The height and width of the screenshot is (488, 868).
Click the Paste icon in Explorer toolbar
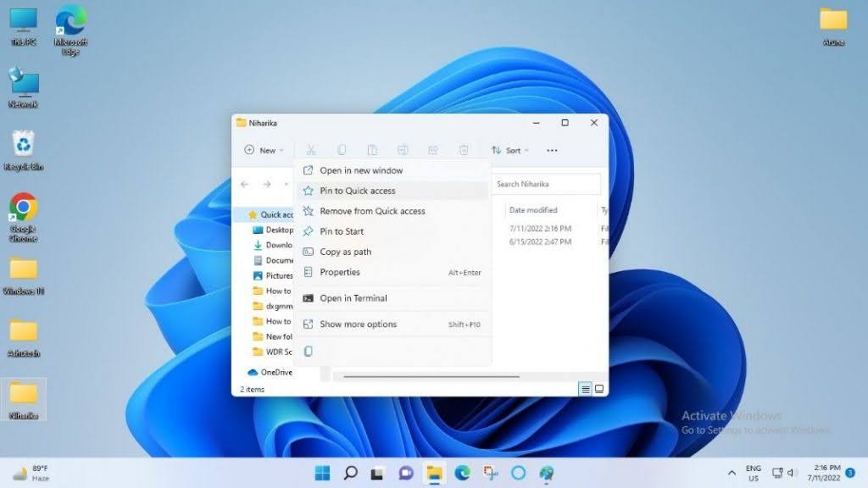pyautogui.click(x=372, y=150)
